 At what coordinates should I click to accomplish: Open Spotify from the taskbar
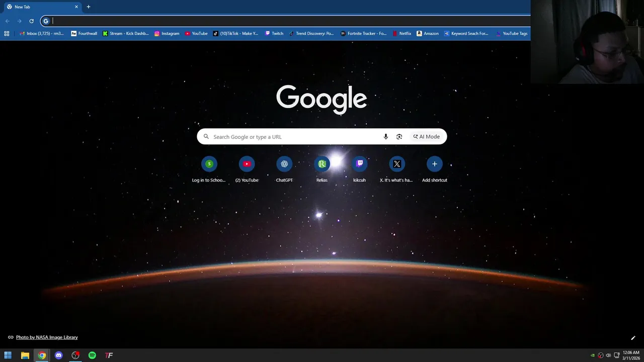click(92, 355)
